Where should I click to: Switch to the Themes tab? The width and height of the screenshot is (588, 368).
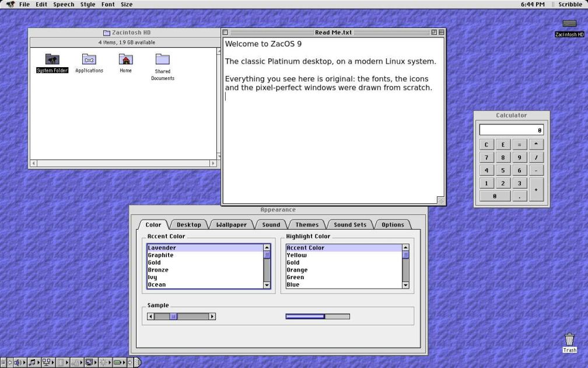pyautogui.click(x=307, y=224)
